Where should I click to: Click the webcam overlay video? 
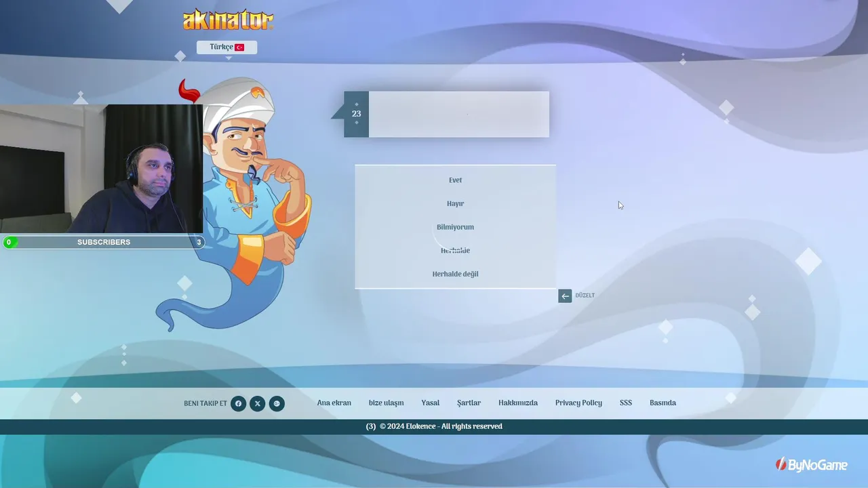click(x=101, y=169)
